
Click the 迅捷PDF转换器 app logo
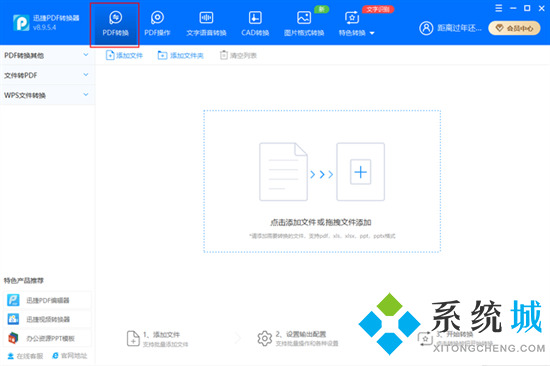21,23
